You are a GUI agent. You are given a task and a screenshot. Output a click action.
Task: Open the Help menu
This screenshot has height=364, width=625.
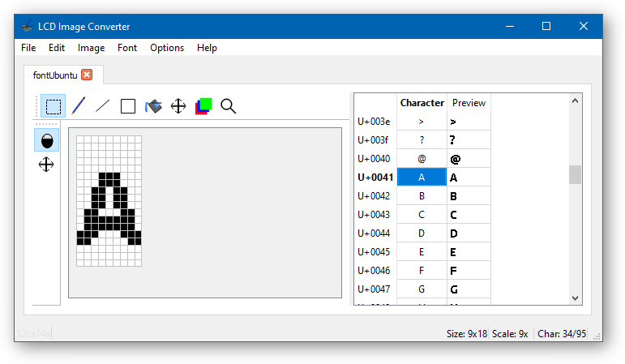pyautogui.click(x=207, y=48)
